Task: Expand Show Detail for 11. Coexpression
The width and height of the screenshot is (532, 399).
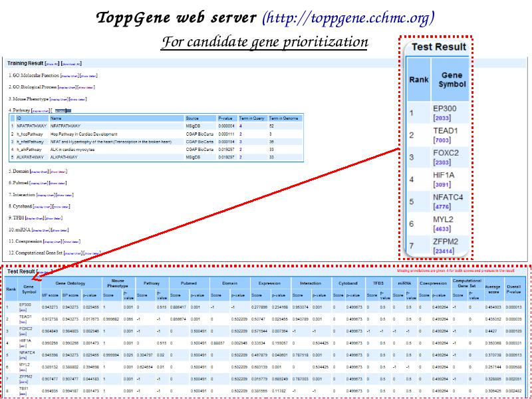Action: [x=72, y=242]
